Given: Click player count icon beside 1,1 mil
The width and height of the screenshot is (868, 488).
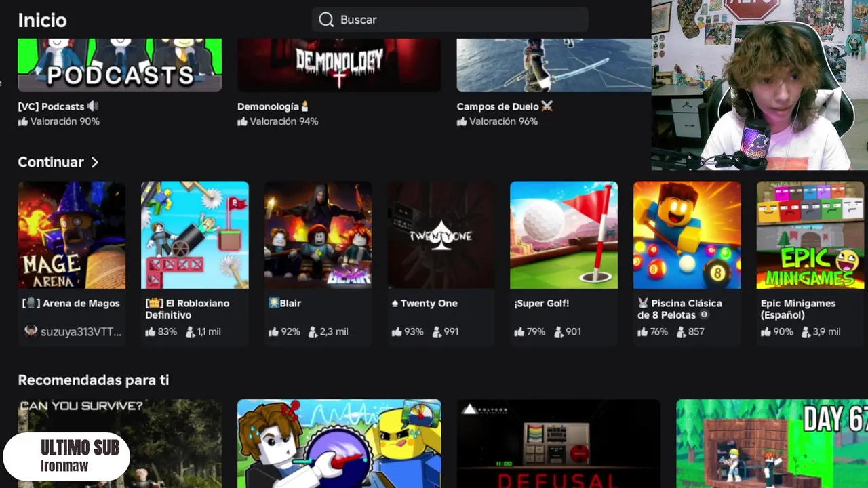Looking at the screenshot, I should click(x=190, y=332).
